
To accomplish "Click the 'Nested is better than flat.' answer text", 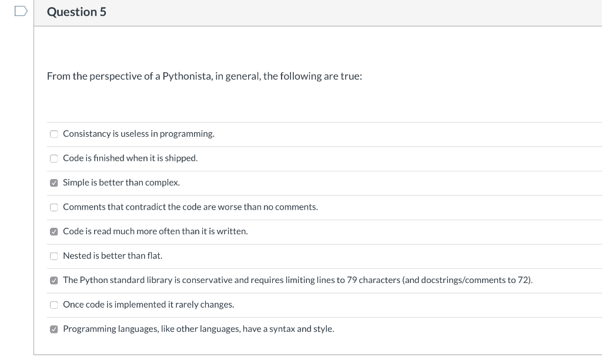I will click(x=112, y=255).
